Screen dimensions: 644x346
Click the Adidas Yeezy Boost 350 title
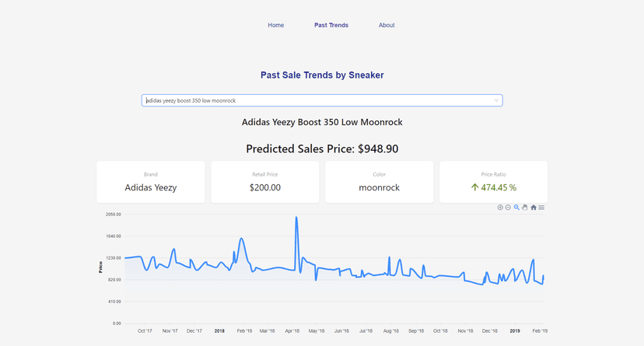[322, 122]
